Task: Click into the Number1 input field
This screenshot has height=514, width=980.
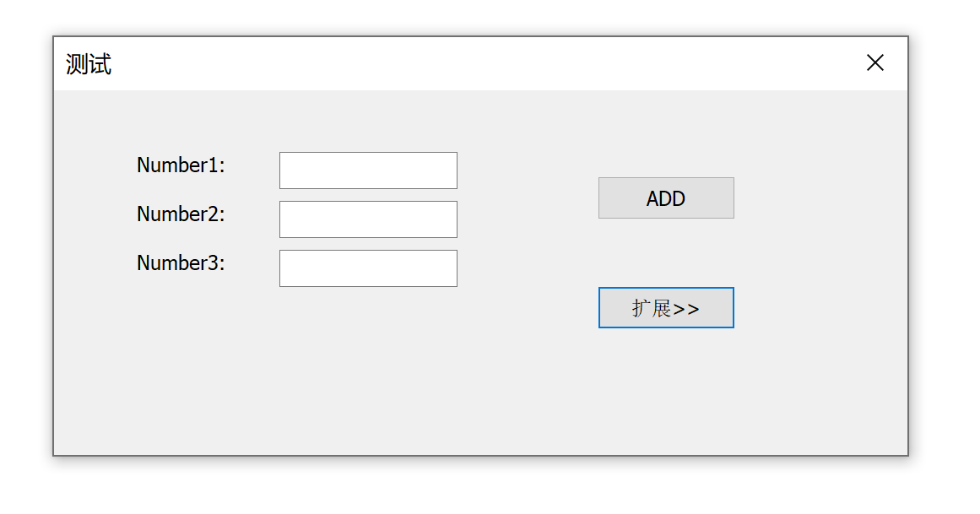Action: 368,170
